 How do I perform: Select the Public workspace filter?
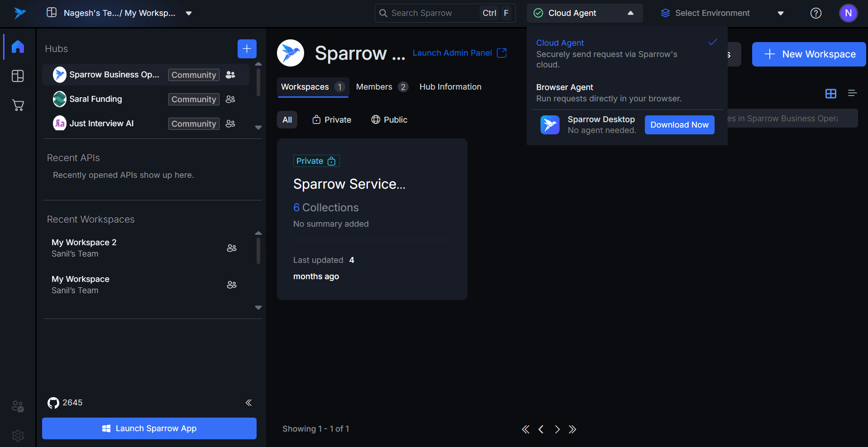pos(389,119)
